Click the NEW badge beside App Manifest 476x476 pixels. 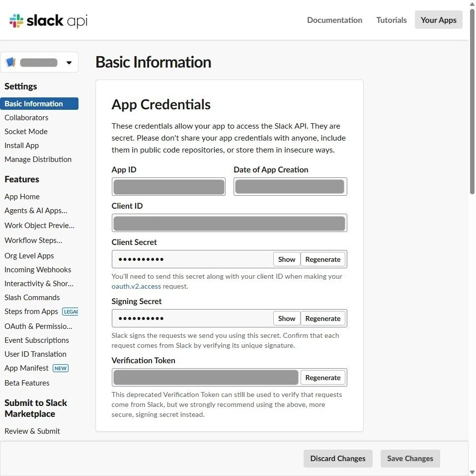[x=61, y=369]
